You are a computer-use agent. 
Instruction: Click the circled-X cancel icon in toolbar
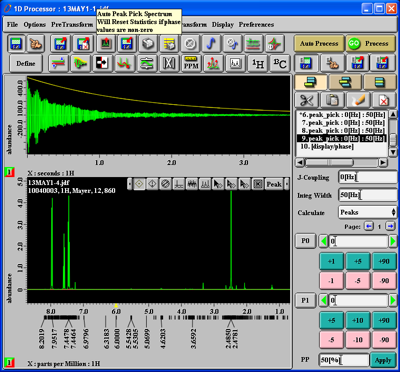pos(190,44)
